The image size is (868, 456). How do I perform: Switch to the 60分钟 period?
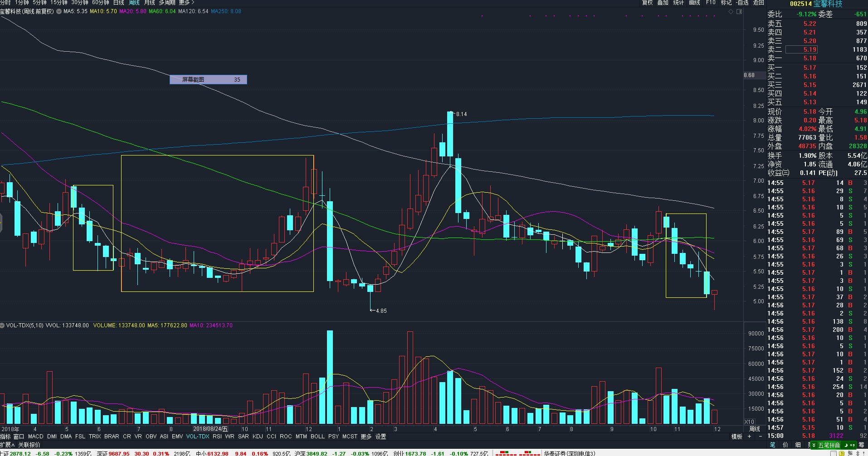[x=101, y=3]
